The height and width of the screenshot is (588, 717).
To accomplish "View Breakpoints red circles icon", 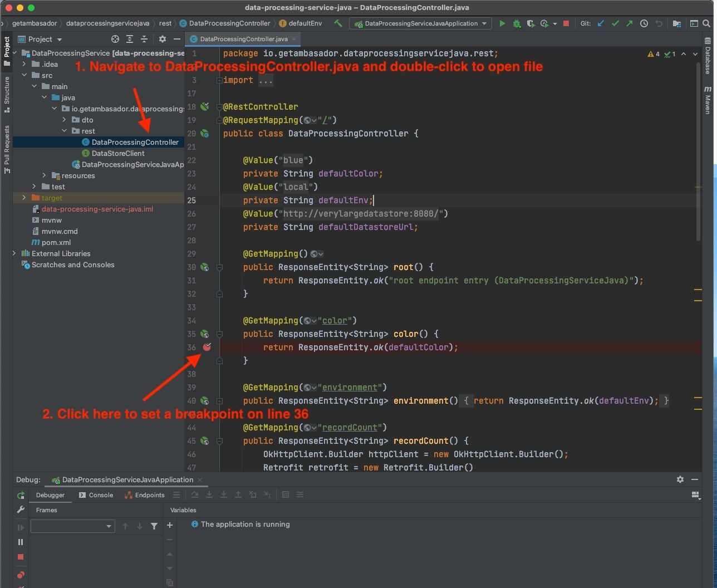I will 21,575.
